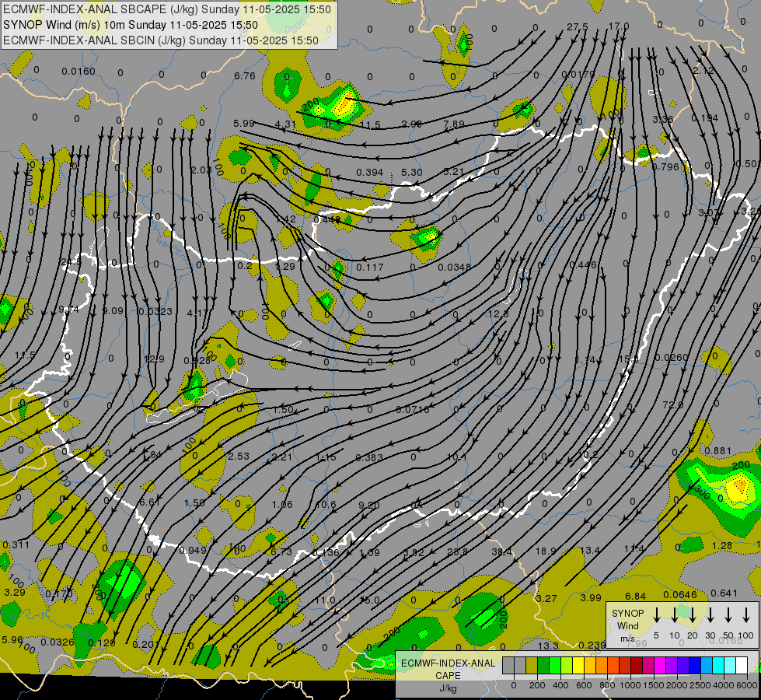The width and height of the screenshot is (761, 700).
Task: Click the SYNOP Wind 10m title line
Action: tap(131, 25)
